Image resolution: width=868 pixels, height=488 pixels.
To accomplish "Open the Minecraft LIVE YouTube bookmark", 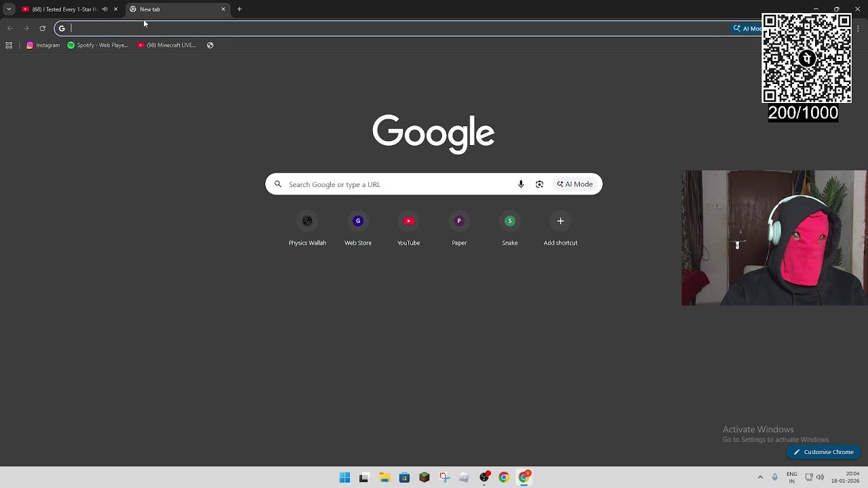I will pos(167,45).
